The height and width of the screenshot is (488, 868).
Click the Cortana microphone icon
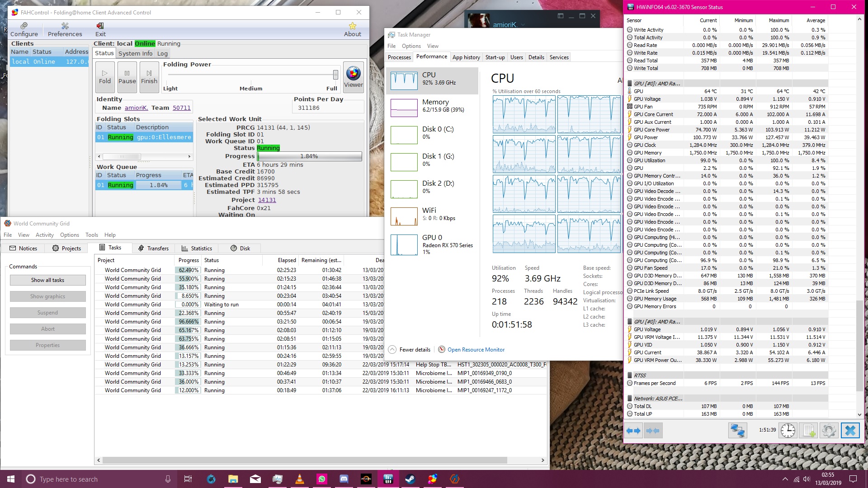click(168, 479)
